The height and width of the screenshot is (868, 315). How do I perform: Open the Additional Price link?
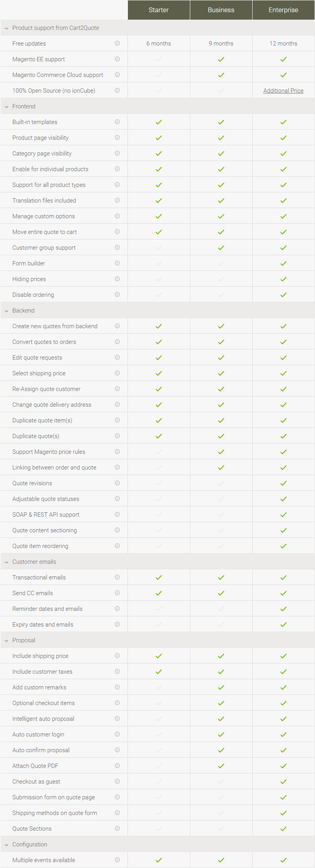pyautogui.click(x=283, y=91)
